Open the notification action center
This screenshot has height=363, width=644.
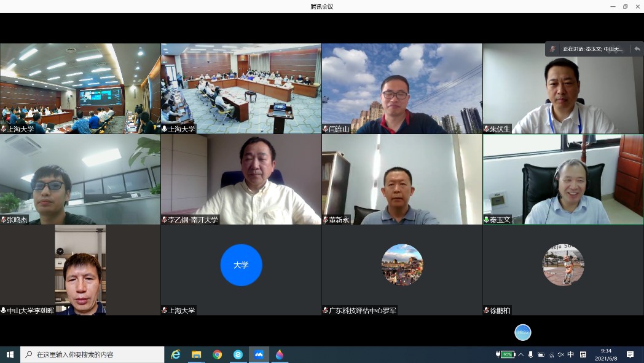point(630,354)
